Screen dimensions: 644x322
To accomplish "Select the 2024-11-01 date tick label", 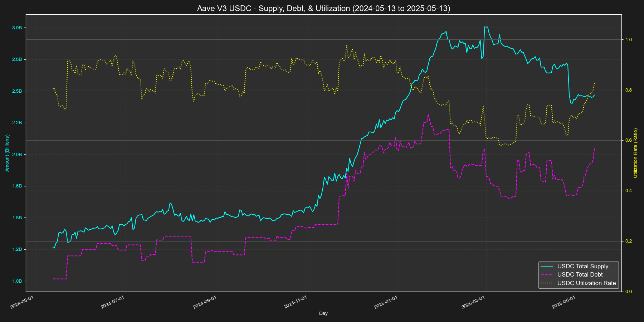I will pos(296,302).
